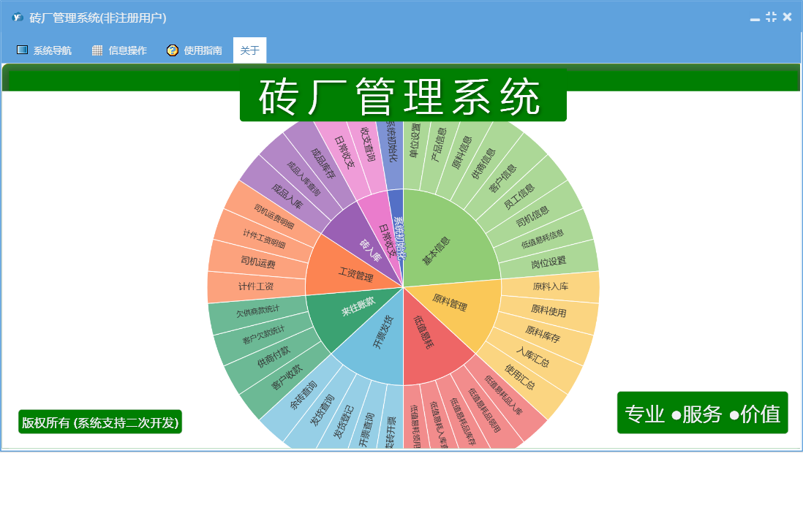This screenshot has width=803, height=532.
Task: Open the 客户收款 segment
Action: (287, 376)
